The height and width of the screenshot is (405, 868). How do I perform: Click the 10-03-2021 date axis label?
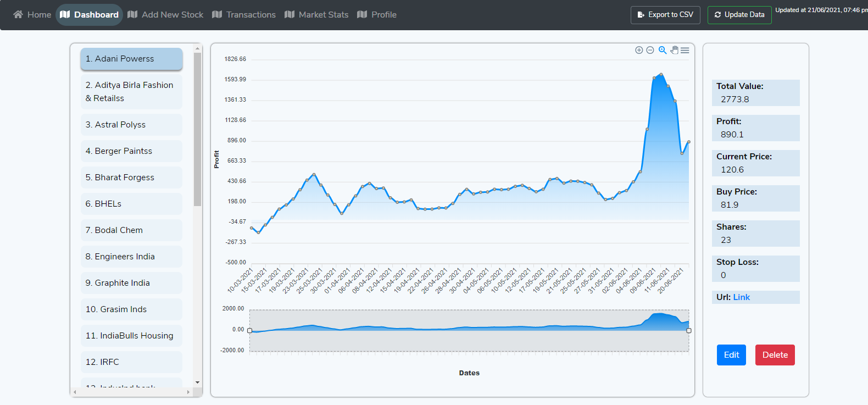[x=240, y=281]
